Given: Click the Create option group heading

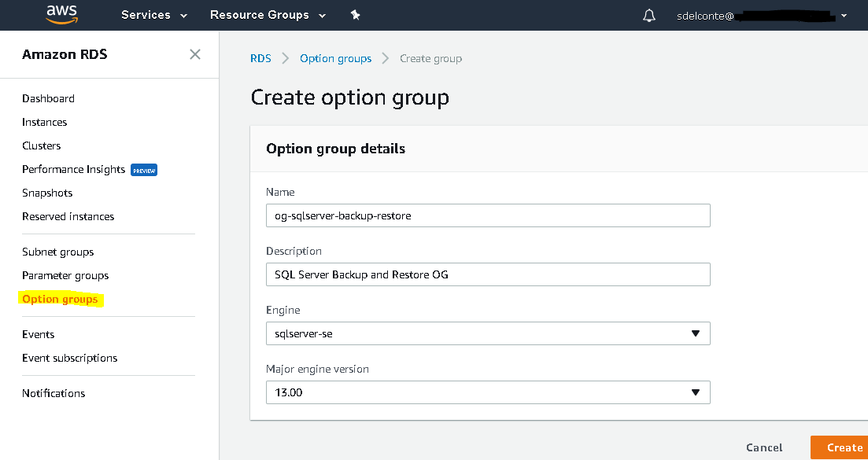Looking at the screenshot, I should pyautogui.click(x=350, y=98).
